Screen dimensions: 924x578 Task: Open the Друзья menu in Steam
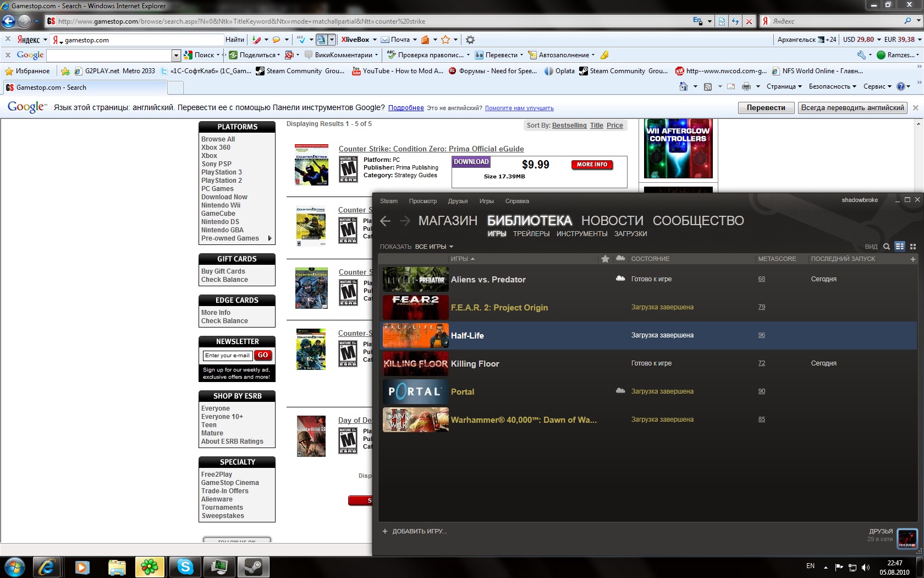pyautogui.click(x=458, y=201)
